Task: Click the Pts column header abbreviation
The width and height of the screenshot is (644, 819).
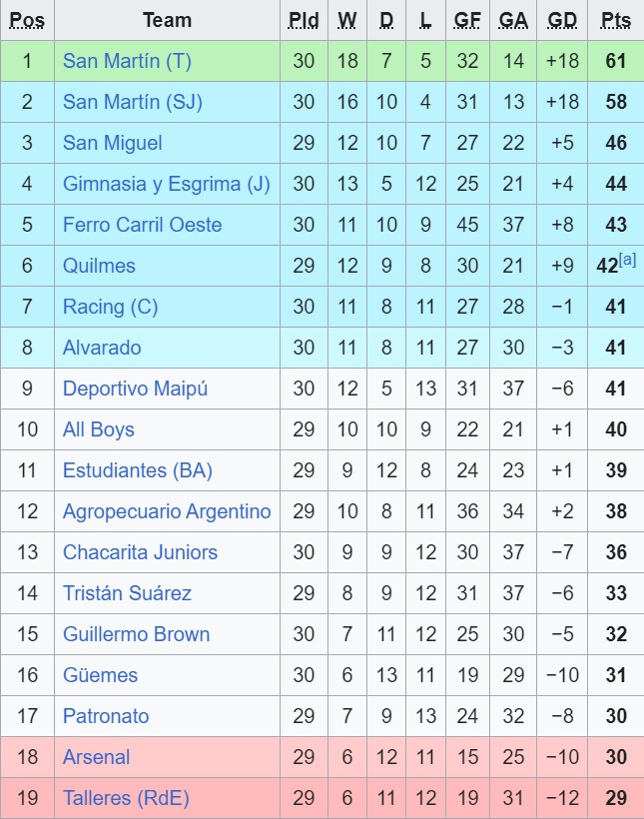Action: 615,20
